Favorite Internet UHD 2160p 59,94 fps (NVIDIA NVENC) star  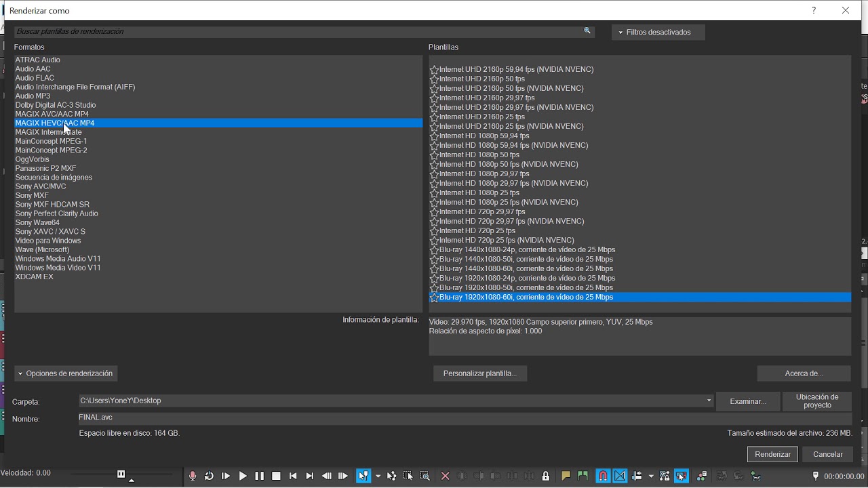[434, 69]
